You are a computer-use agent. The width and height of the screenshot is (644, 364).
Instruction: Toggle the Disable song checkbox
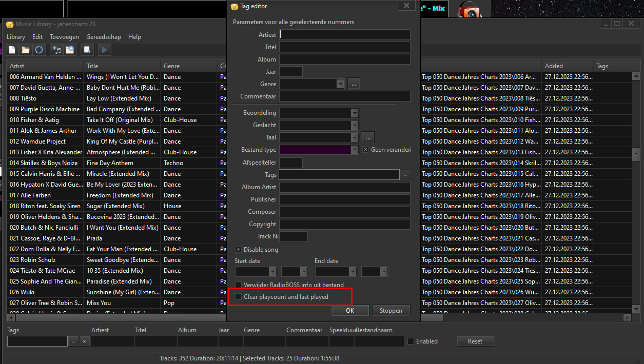[x=239, y=250]
